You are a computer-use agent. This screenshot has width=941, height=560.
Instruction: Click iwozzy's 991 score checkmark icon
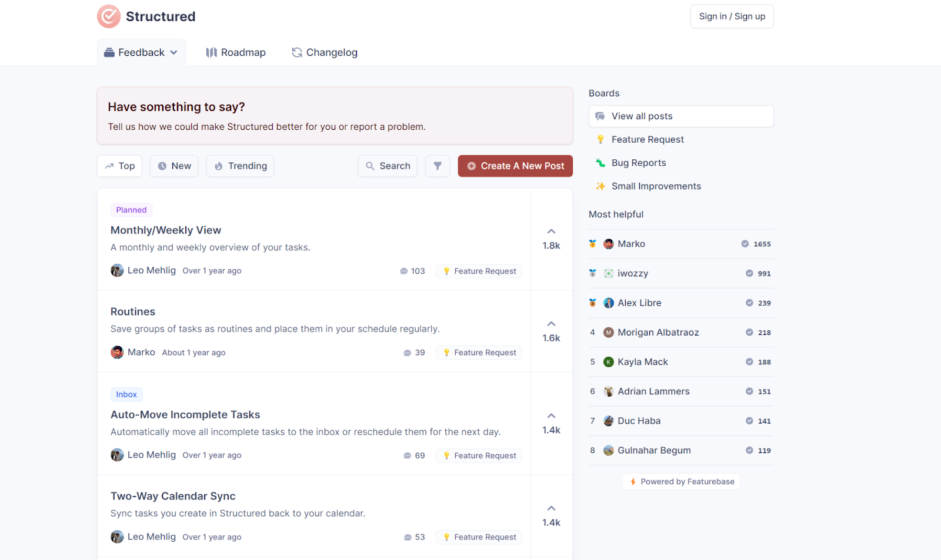click(749, 273)
